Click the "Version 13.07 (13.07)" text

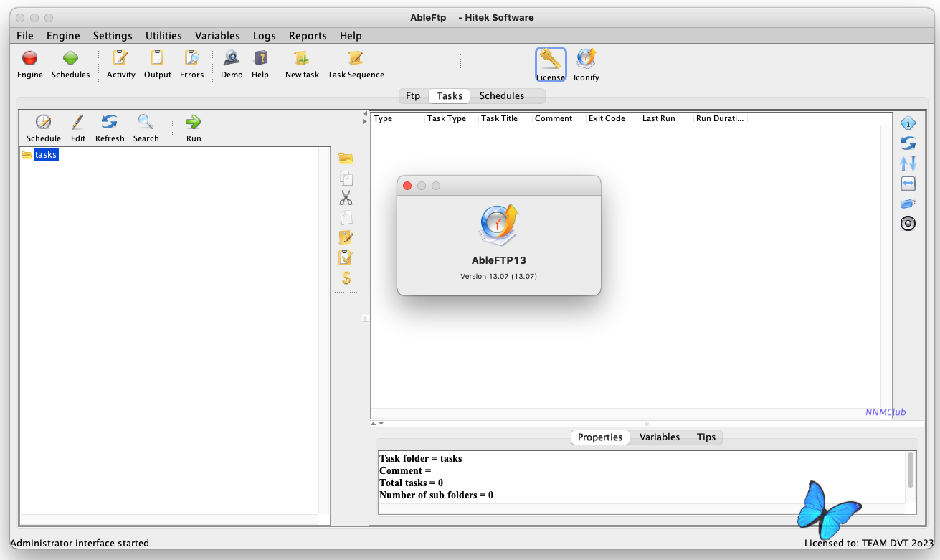pyautogui.click(x=499, y=276)
